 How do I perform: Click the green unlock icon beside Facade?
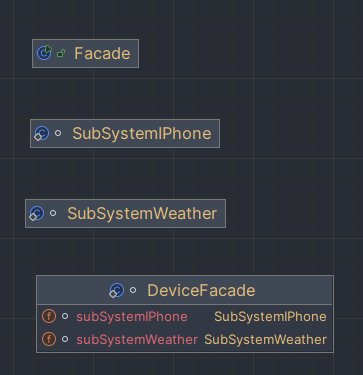[x=61, y=53]
